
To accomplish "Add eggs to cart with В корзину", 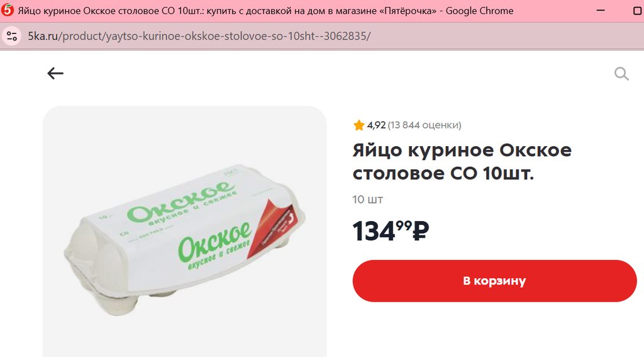I will [494, 281].
